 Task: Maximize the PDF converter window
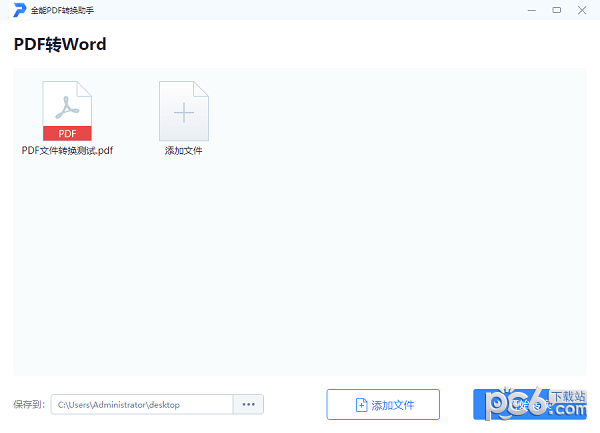(556, 10)
